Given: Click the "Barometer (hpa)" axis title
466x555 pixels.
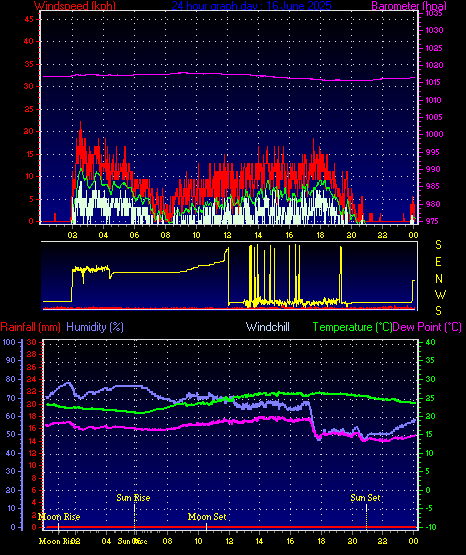Looking at the screenshot, I should [x=409, y=6].
